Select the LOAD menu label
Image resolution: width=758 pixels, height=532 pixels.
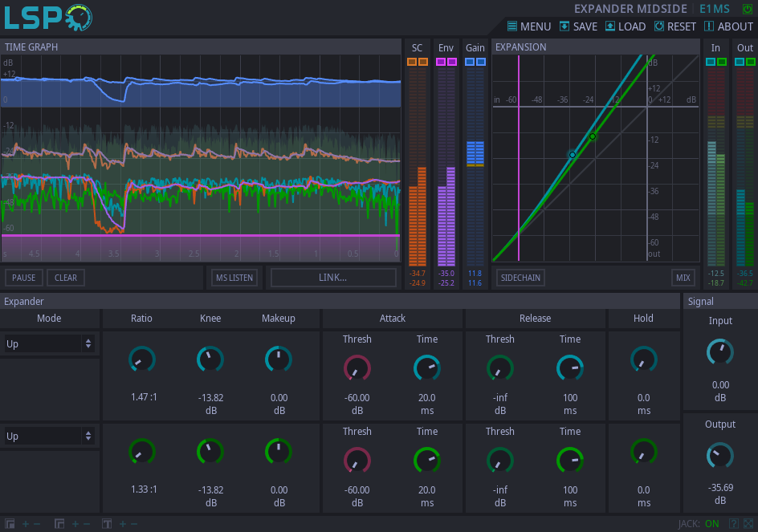[632, 26]
